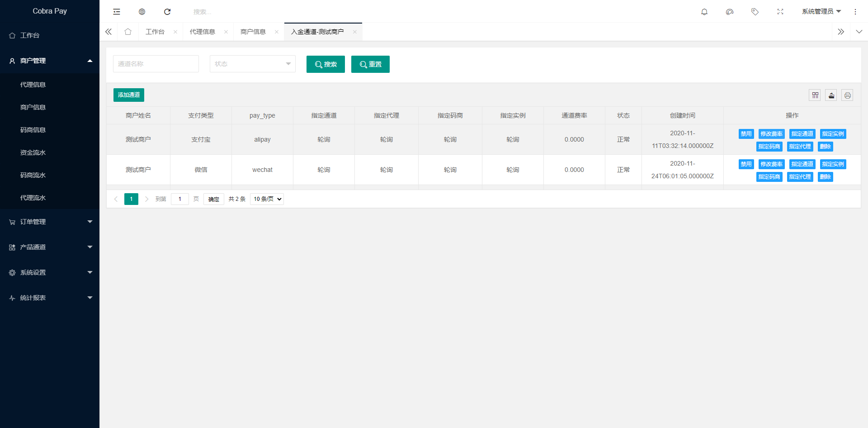Select page 1 in pagination

[x=131, y=199]
